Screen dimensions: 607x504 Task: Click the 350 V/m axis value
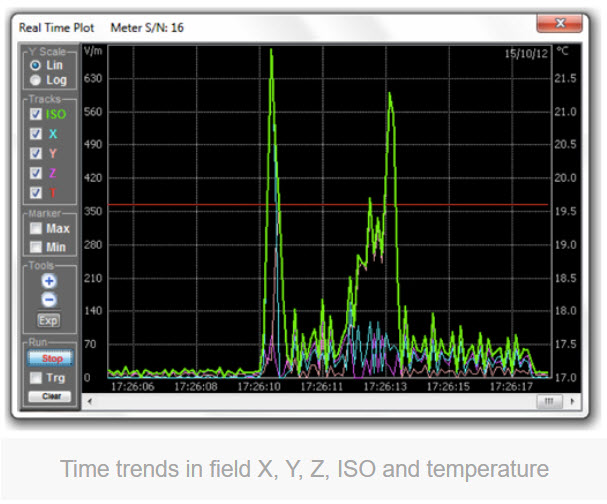pyautogui.click(x=93, y=211)
